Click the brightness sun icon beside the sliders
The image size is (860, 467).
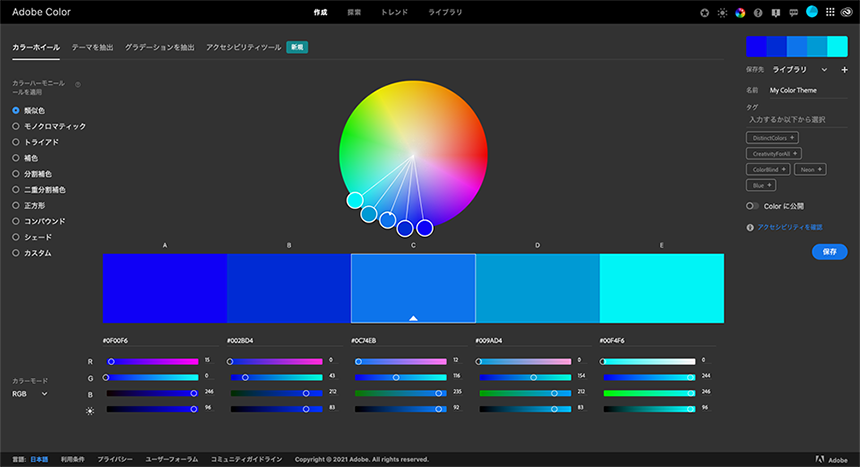click(x=90, y=410)
